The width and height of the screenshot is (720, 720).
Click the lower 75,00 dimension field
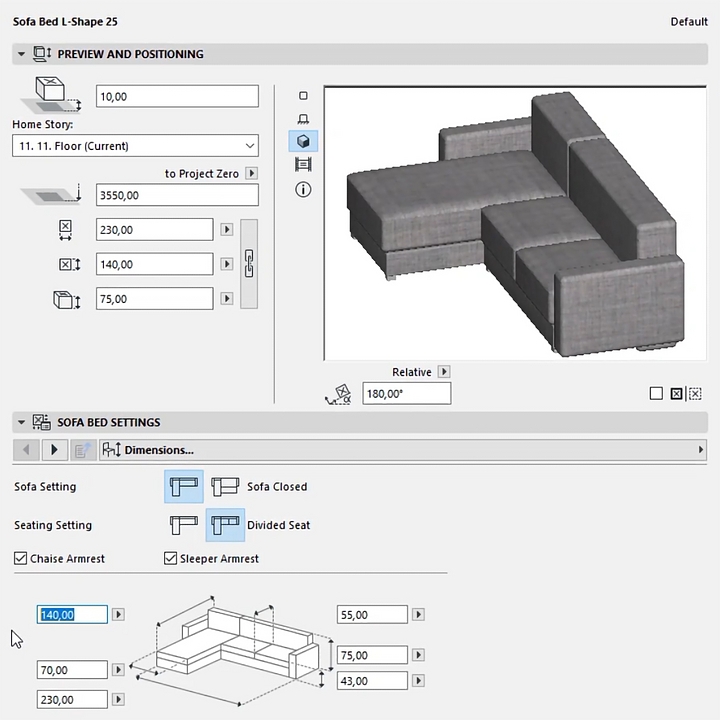point(372,655)
